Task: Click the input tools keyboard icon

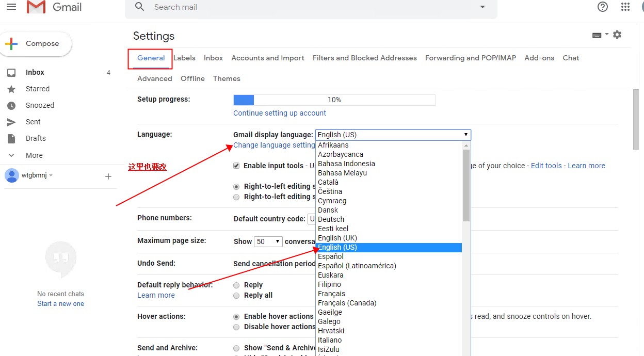Action: 597,35
